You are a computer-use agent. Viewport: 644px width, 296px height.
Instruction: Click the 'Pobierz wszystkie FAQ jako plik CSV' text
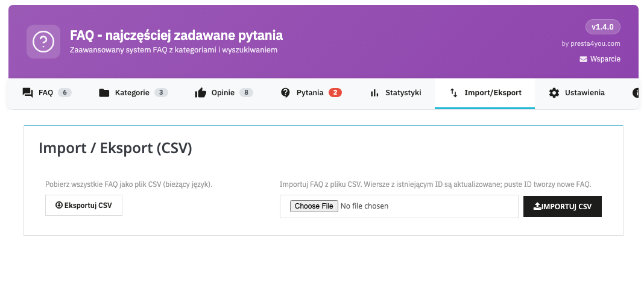click(x=129, y=184)
